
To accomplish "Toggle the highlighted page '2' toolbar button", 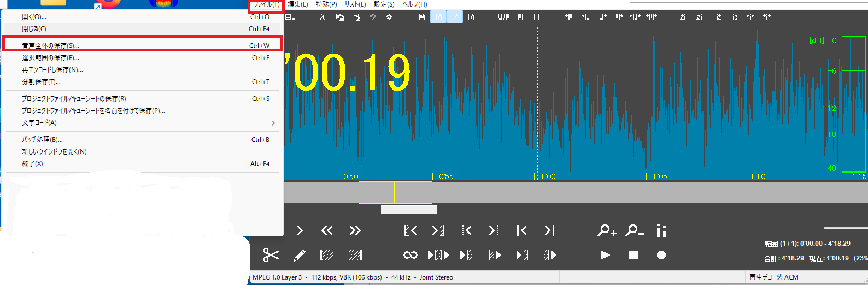I will tap(455, 17).
